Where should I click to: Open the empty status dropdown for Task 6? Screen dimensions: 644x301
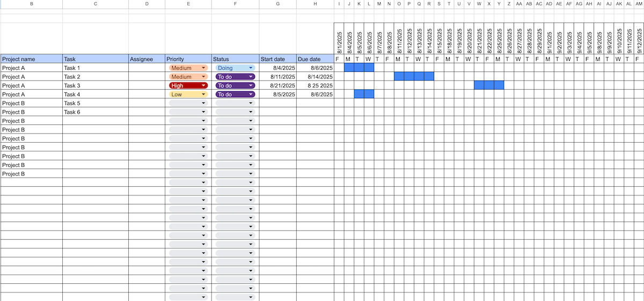point(251,112)
